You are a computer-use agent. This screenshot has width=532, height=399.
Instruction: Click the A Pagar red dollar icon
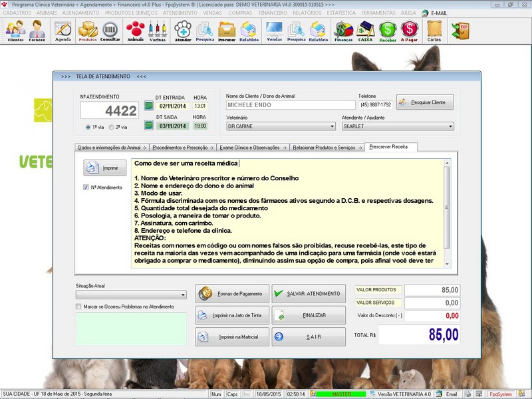click(x=410, y=31)
